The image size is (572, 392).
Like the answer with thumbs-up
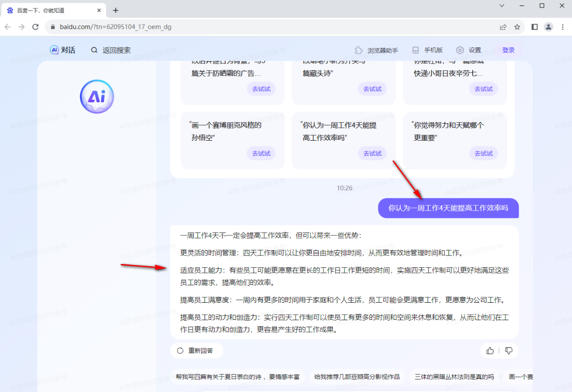(490, 351)
